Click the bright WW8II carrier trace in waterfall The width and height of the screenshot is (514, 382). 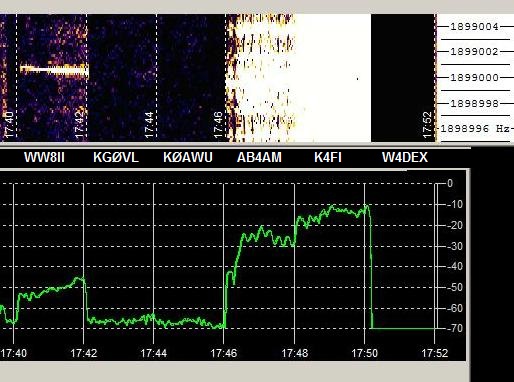[54, 69]
